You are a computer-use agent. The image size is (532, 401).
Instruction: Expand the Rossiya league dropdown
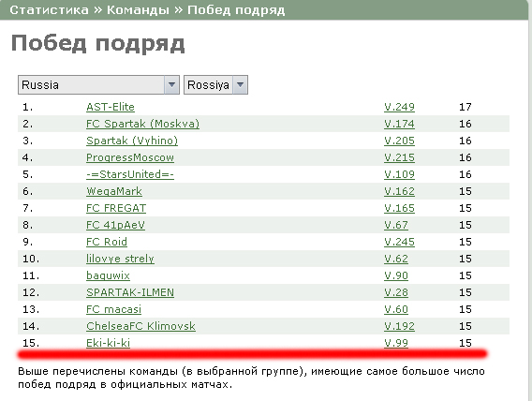click(x=215, y=85)
